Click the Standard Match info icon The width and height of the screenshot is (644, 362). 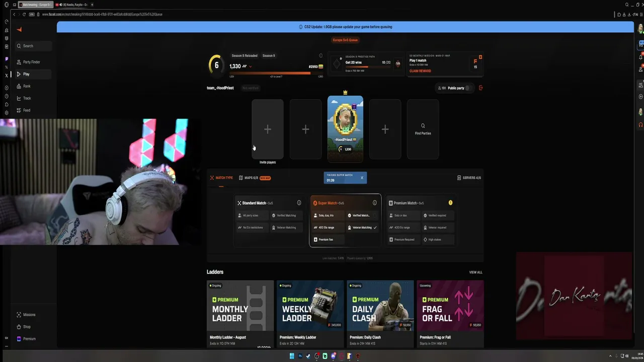pyautogui.click(x=299, y=203)
